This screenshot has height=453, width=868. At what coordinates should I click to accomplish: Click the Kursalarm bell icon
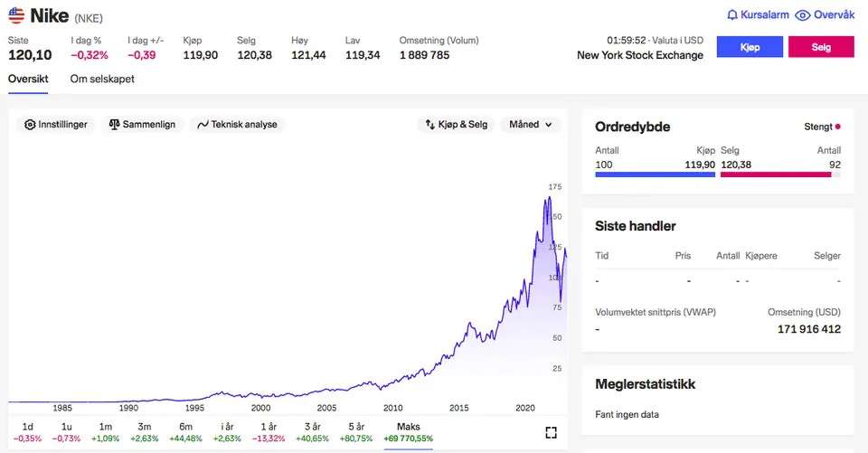(x=731, y=15)
